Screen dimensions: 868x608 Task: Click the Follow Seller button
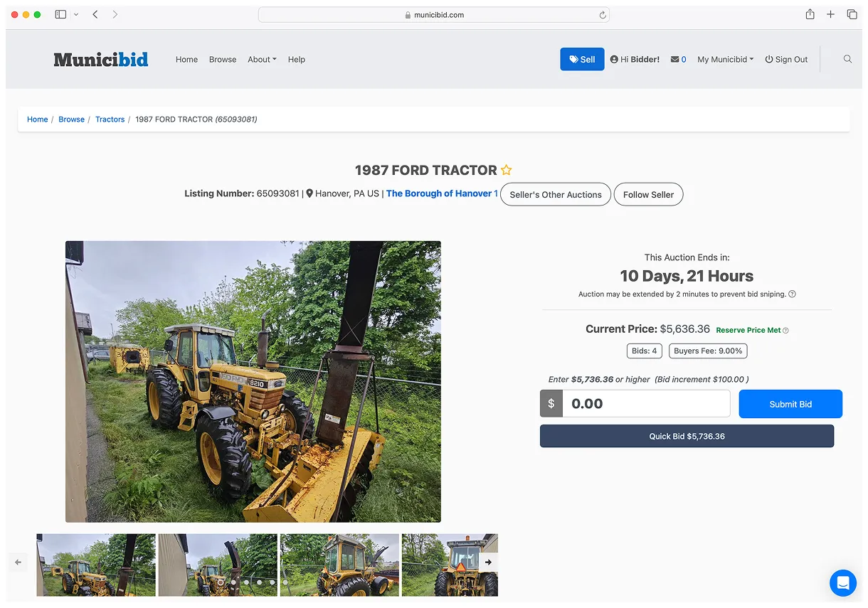[x=648, y=194]
